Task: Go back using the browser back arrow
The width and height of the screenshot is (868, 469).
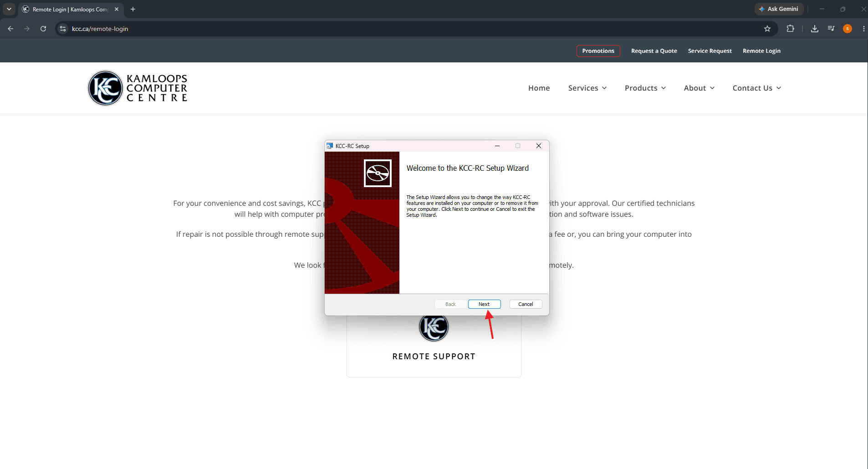Action: (10, 29)
